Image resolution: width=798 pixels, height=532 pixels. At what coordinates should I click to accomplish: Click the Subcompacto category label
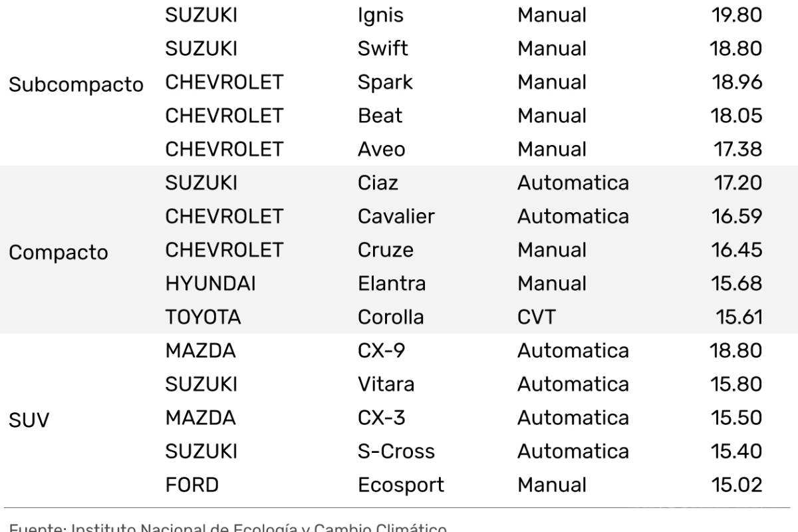pyautogui.click(x=76, y=85)
